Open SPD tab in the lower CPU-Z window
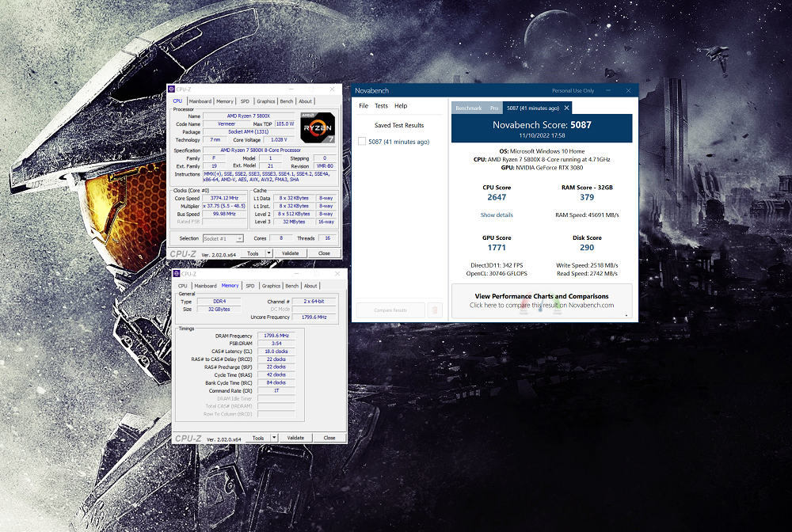Screen dimensions: 792x532 (250, 286)
